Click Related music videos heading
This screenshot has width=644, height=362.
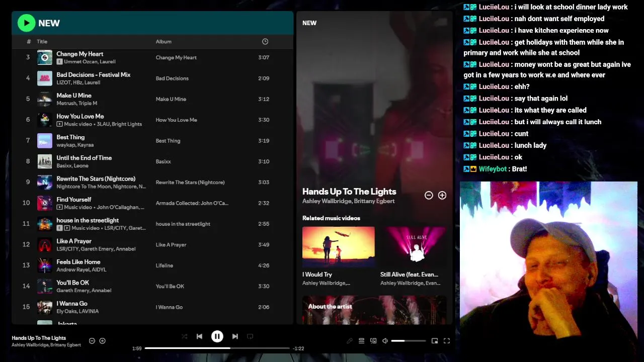[331, 218]
